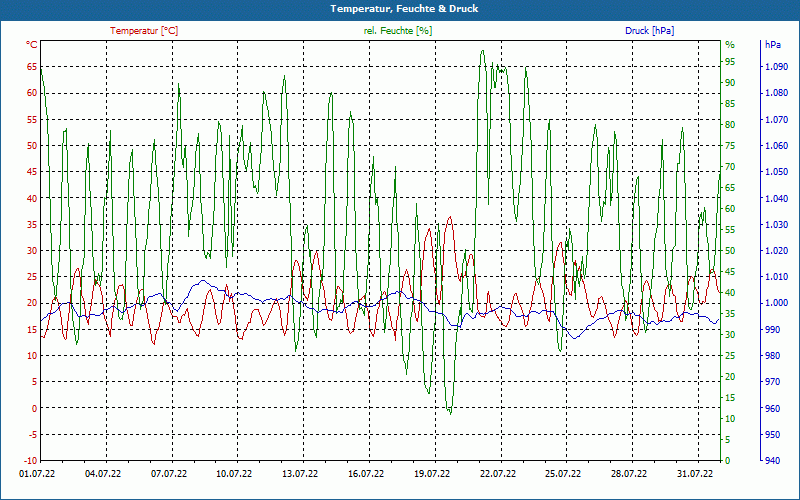The height and width of the screenshot is (500, 800).
Task: Click the chart title 'Temperatur, Feuchte & Druck'
Action: 404,9
